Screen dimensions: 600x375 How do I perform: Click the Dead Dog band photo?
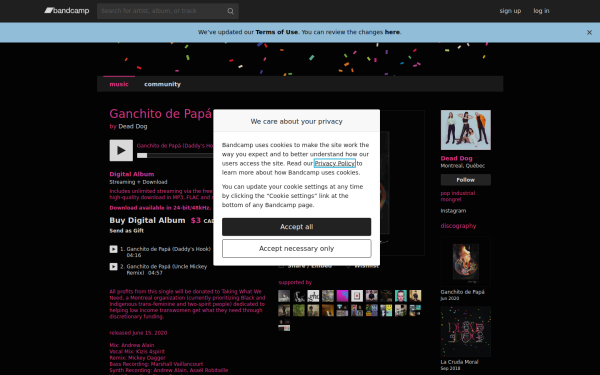[465, 130]
